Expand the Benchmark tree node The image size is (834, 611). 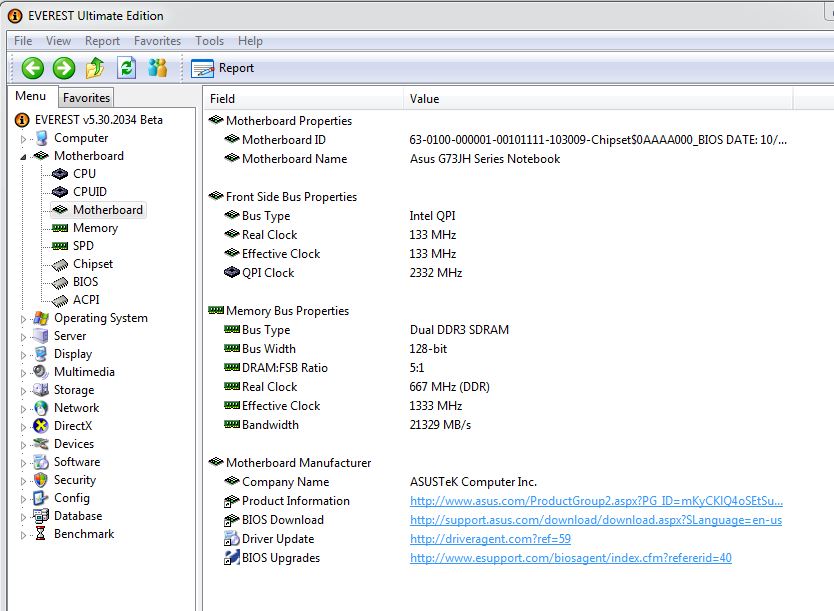click(x=24, y=535)
